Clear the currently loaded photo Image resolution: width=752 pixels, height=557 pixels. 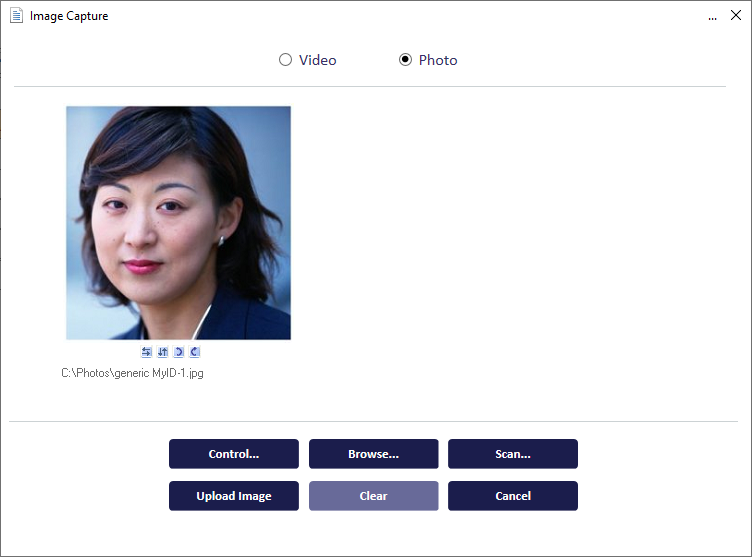pyautogui.click(x=373, y=496)
